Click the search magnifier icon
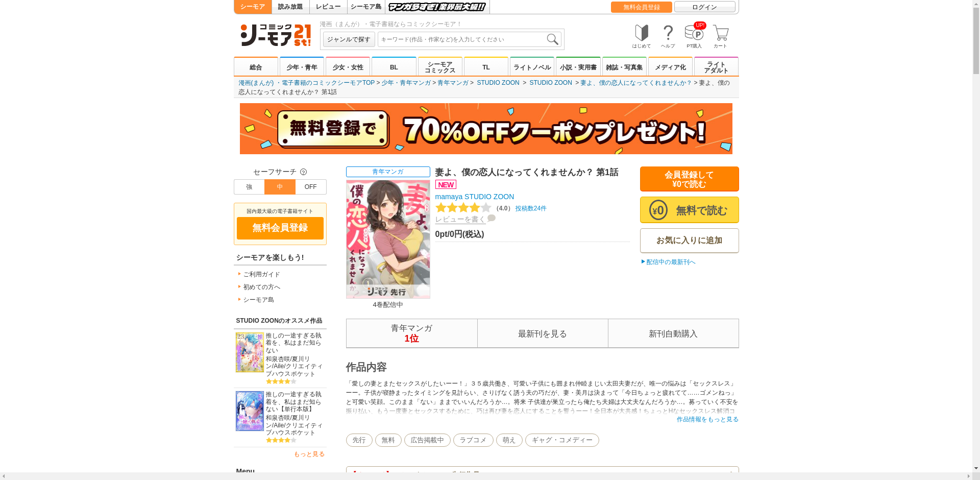 [552, 39]
